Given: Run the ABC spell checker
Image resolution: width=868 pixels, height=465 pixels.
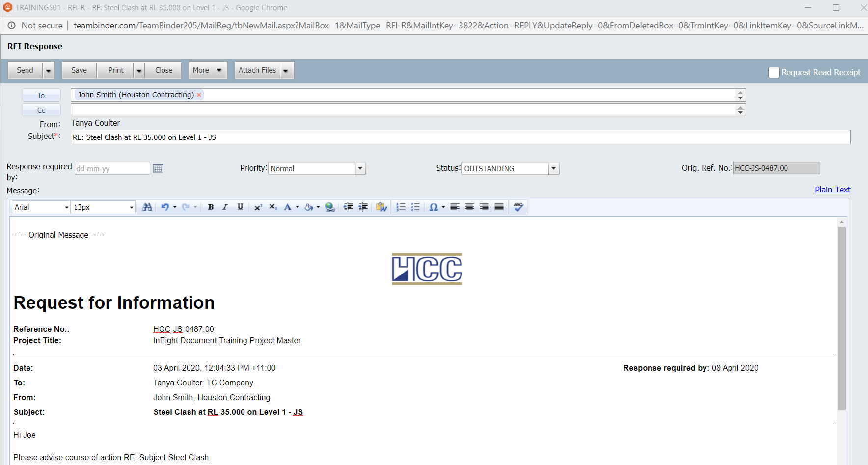Looking at the screenshot, I should 518,207.
